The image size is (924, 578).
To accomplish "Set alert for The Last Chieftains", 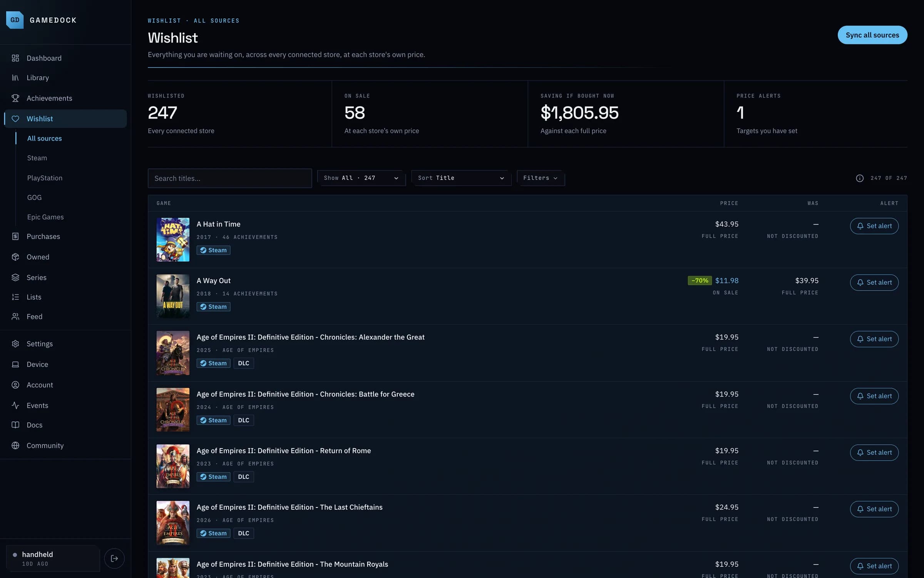I will point(874,509).
